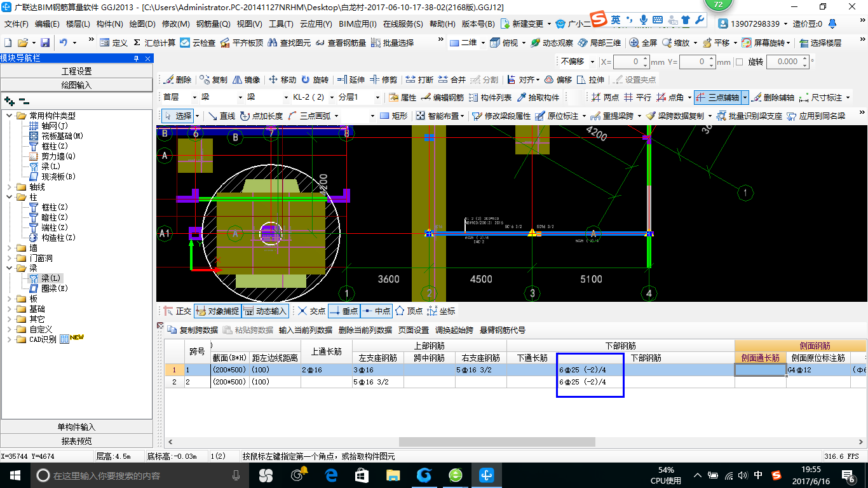This screenshot has width=868, height=488.
Task: Open 查找图元 find element tool
Action: click(290, 43)
